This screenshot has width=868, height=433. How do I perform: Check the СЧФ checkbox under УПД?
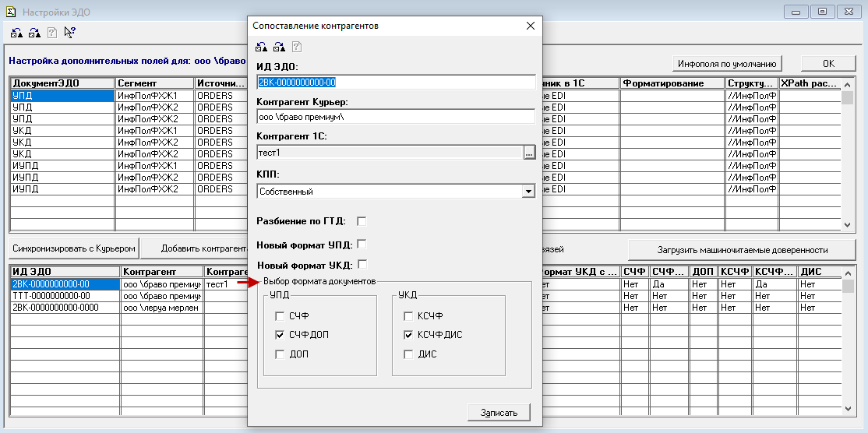point(280,316)
